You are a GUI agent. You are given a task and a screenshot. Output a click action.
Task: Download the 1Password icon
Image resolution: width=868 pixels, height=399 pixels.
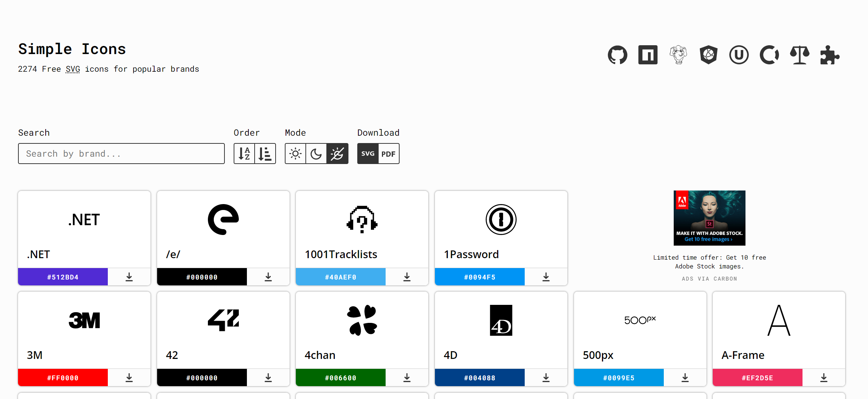point(546,277)
